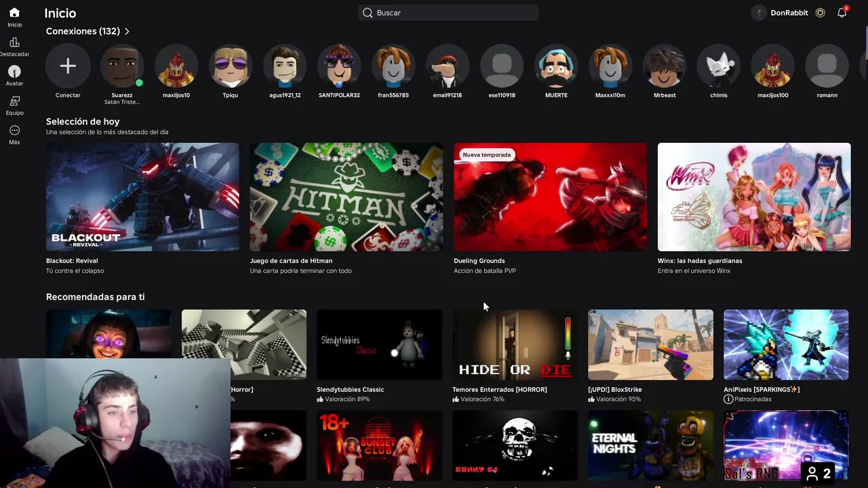Open agus1921_12 friend avatar

285,66
